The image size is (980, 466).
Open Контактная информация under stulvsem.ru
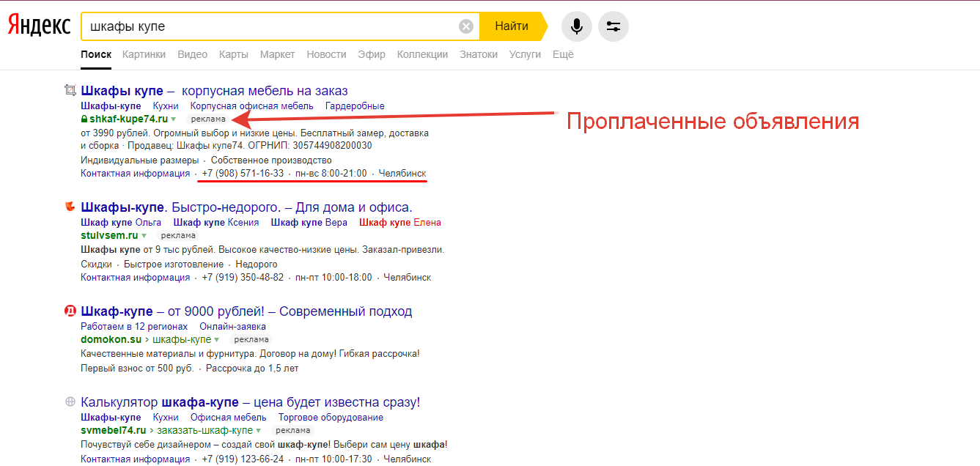(135, 278)
